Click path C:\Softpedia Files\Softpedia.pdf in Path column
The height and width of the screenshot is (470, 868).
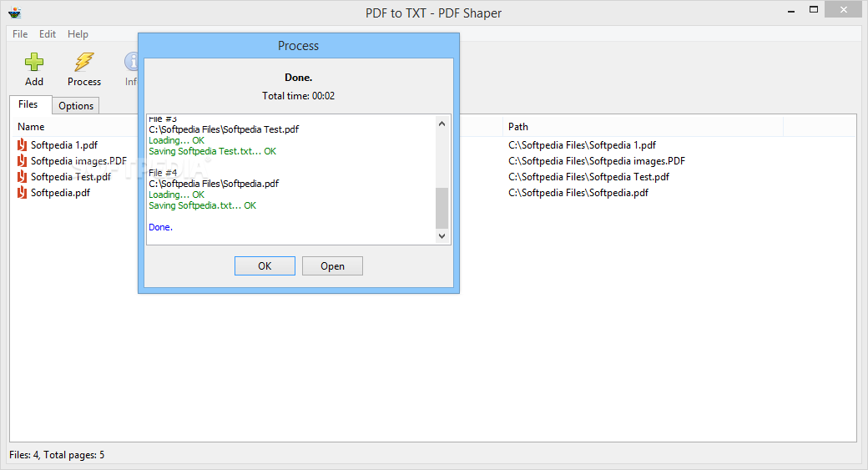coord(578,193)
